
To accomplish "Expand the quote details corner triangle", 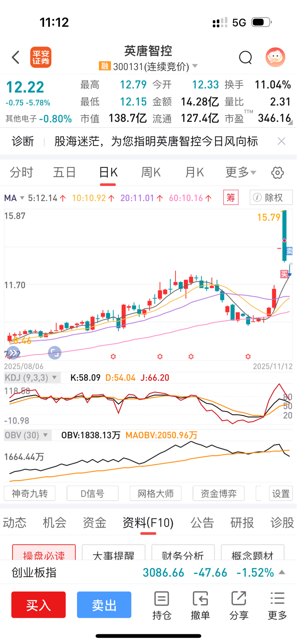I will [x=290, y=122].
